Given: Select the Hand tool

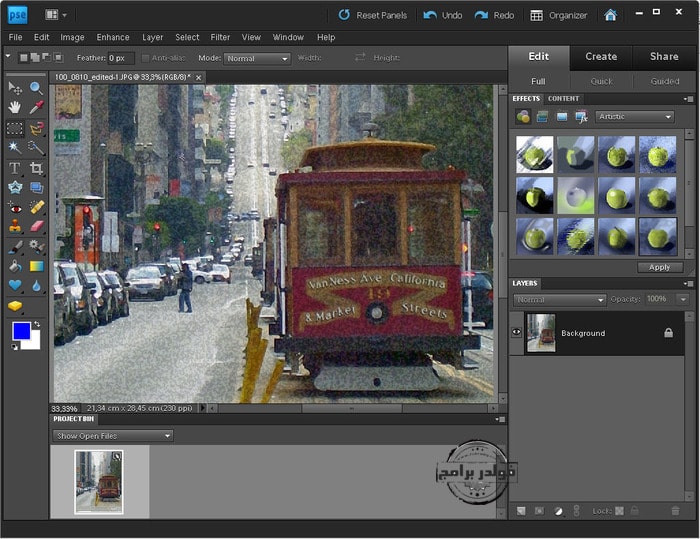Looking at the screenshot, I should coord(15,108).
